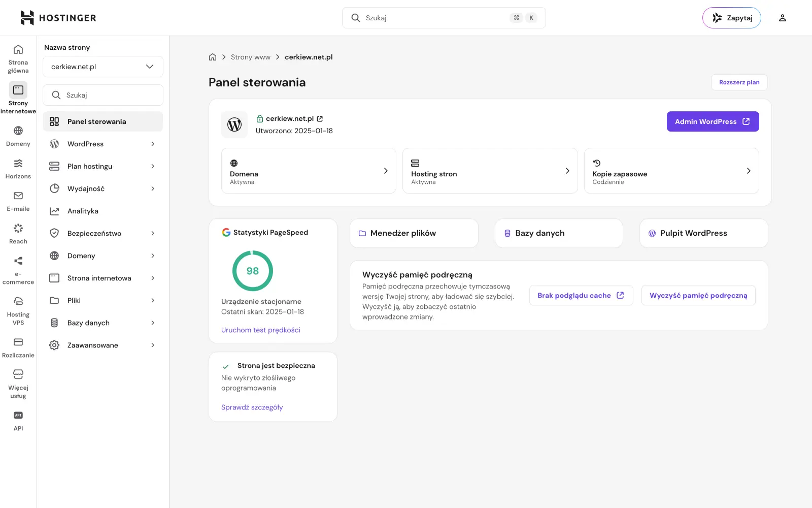Click the sparkle icon in Zapytaj button
Image resolution: width=812 pixels, height=508 pixels.
pyautogui.click(x=717, y=18)
